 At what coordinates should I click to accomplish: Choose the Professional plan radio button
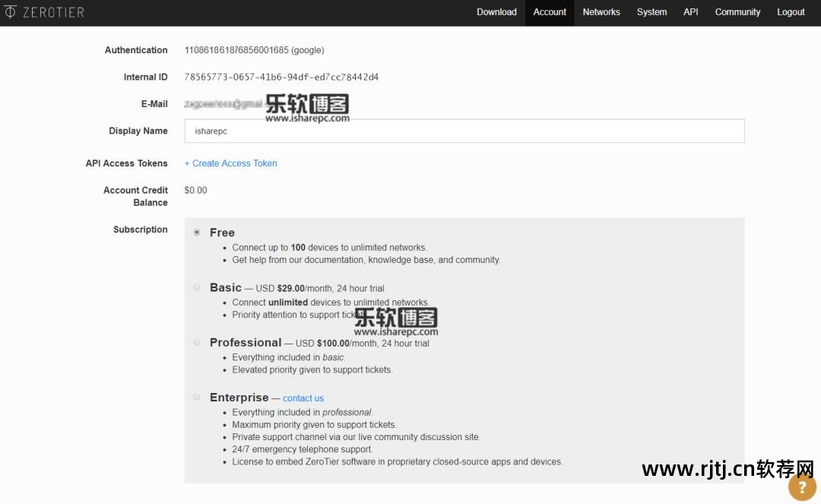(x=197, y=342)
